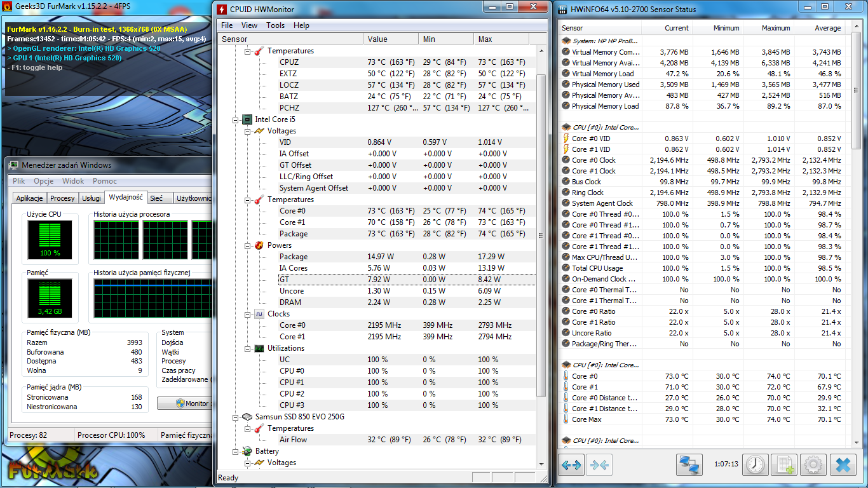This screenshot has height=488, width=868.
Task: Click the Core #0 VID lightning icon in HWiNFO64
Action: (566, 138)
